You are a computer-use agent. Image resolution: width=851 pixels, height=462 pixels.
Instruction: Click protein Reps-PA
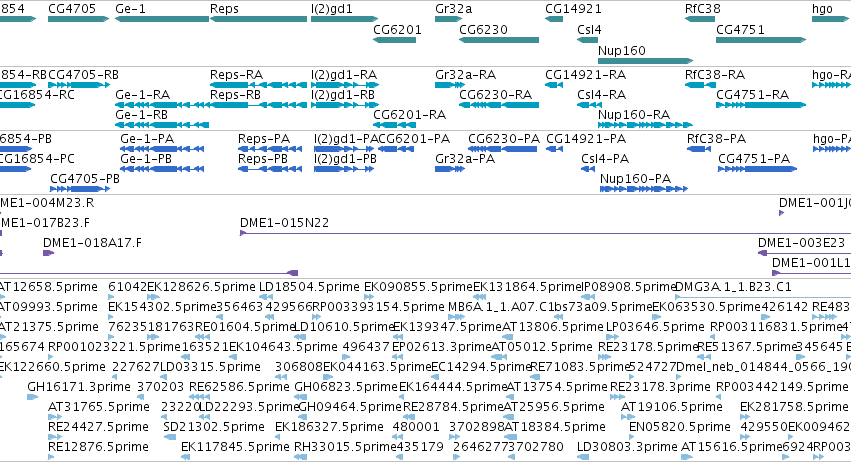click(270, 149)
